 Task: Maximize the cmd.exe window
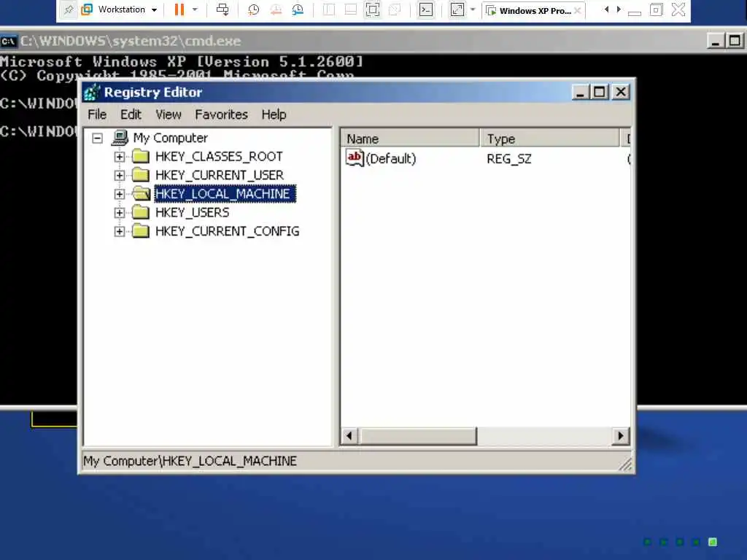(735, 41)
